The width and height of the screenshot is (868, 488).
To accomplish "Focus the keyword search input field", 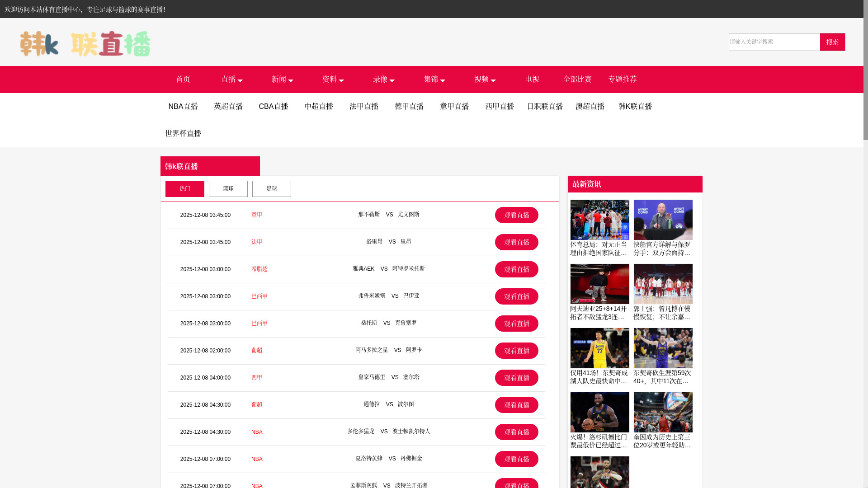I will coord(774,42).
